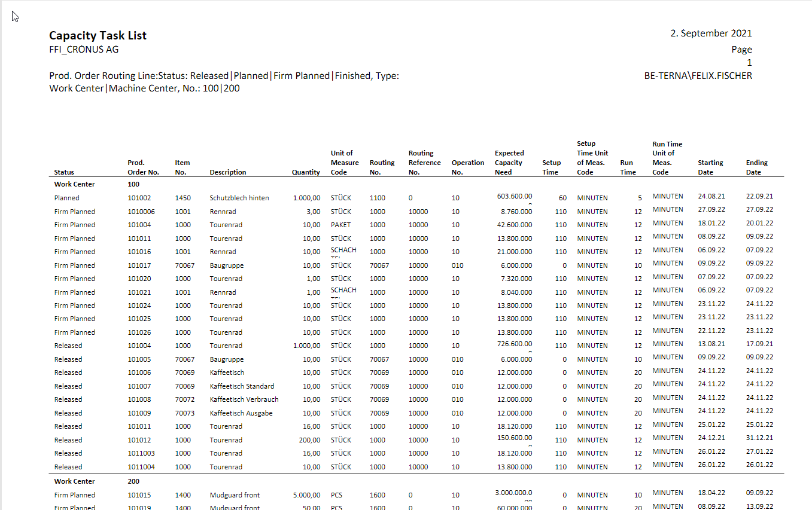Click the item number 70073

pyautogui.click(x=185, y=413)
